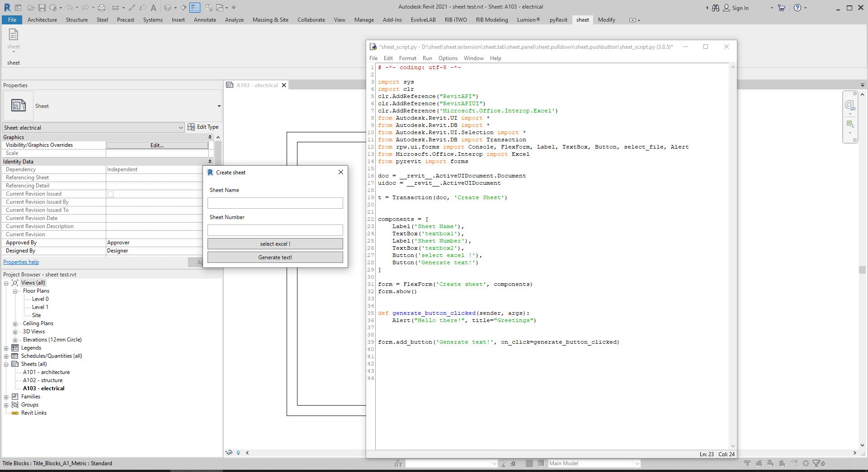The height and width of the screenshot is (472, 868).
Task: Click Sign In in the title bar
Action: click(x=740, y=8)
